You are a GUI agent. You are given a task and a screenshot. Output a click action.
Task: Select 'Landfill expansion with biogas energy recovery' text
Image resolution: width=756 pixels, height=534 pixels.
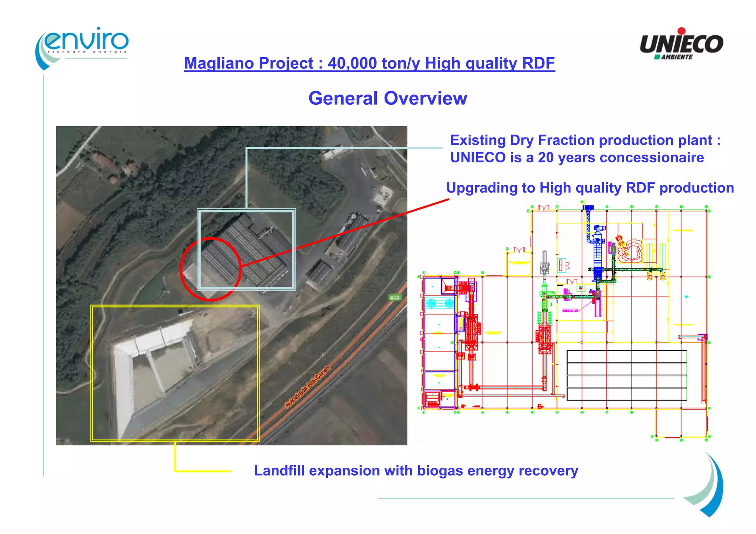coord(416,471)
